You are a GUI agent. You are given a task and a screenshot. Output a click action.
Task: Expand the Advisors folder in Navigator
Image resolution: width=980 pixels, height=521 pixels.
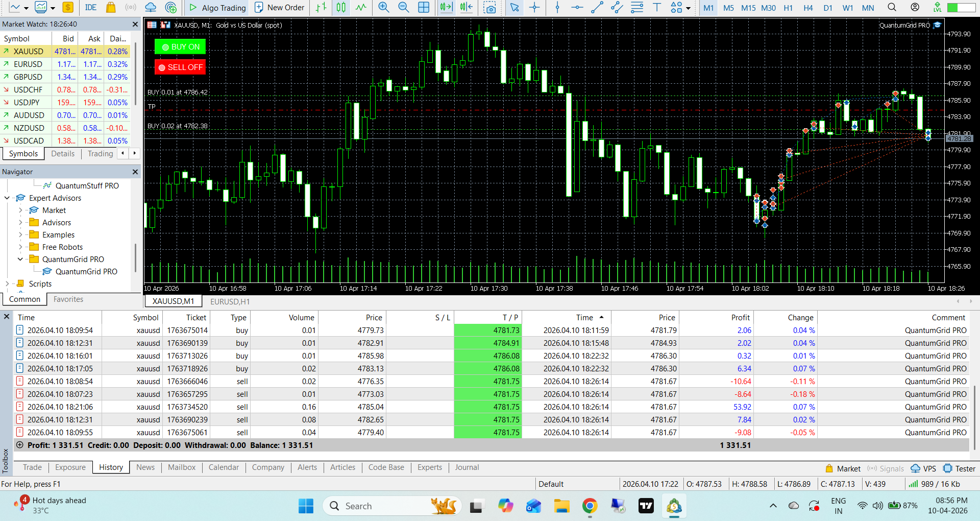click(20, 223)
